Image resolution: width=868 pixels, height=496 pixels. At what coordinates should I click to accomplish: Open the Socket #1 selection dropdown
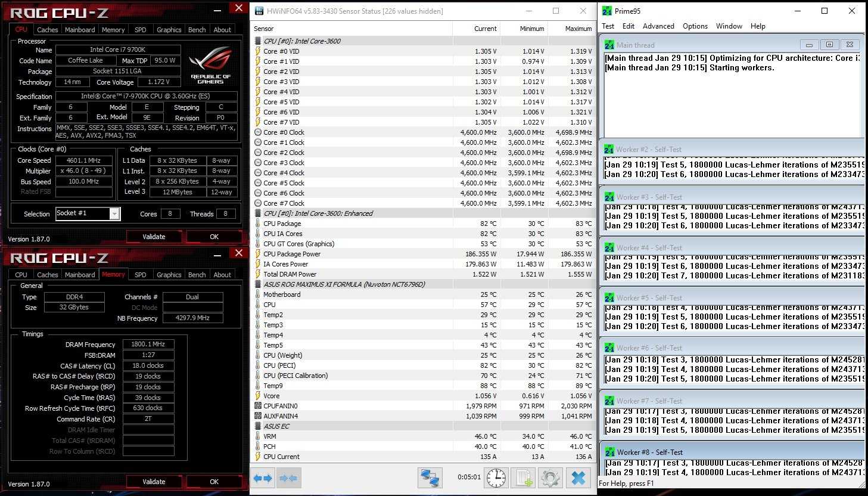[x=114, y=214]
